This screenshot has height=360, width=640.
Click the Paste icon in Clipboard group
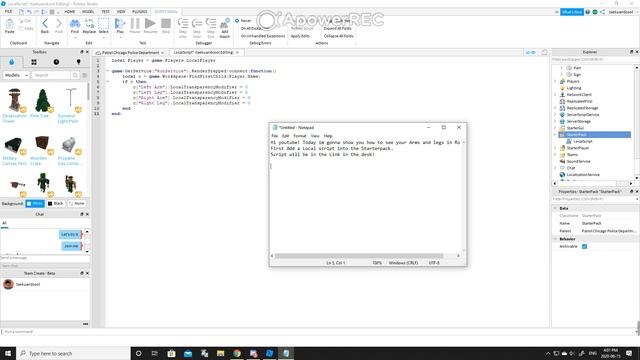click(x=9, y=24)
